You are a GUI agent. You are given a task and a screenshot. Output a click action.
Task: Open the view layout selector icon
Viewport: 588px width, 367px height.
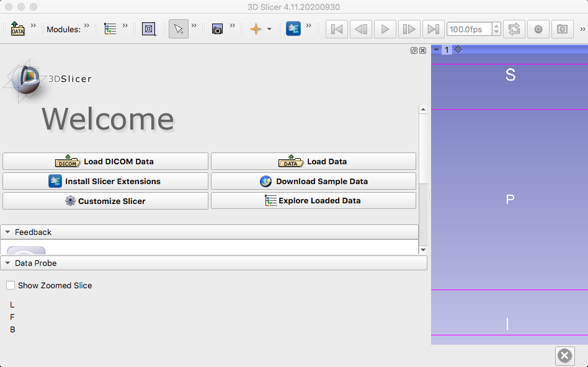(149, 29)
